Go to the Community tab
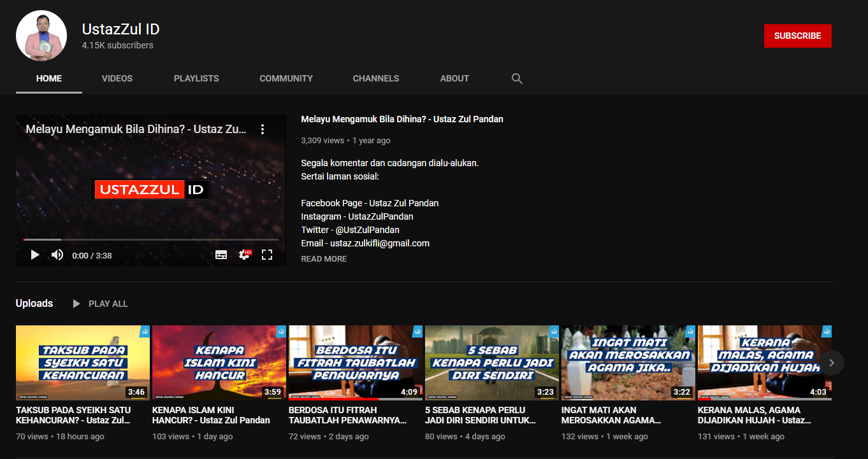Screen dimensions: 868x459 point(286,78)
